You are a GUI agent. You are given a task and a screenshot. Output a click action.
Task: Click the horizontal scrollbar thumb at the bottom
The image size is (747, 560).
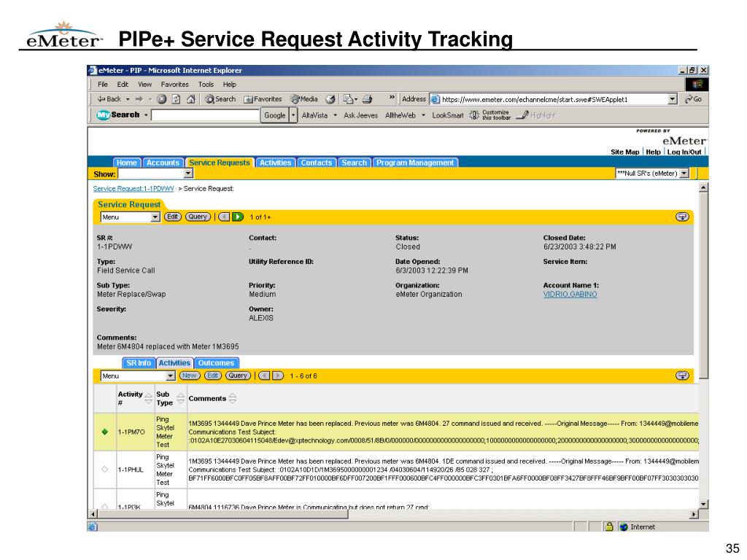click(x=223, y=514)
